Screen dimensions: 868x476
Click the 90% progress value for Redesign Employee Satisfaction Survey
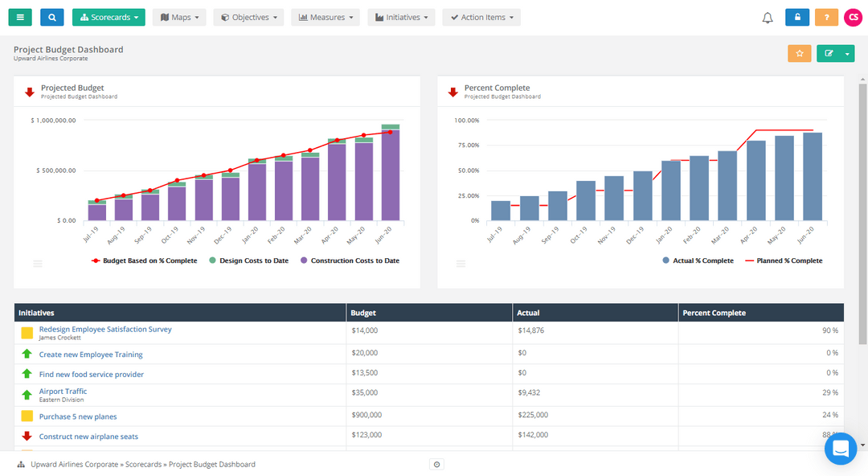(832, 330)
